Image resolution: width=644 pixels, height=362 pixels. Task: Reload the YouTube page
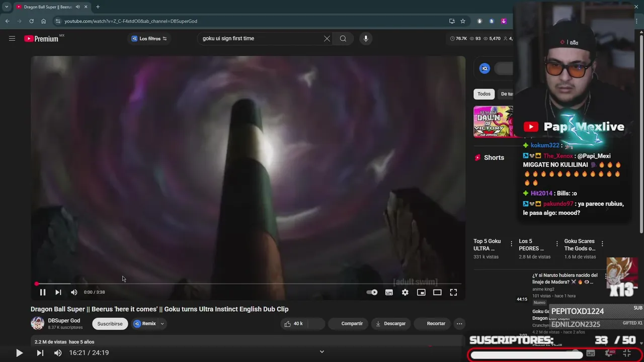point(32,21)
